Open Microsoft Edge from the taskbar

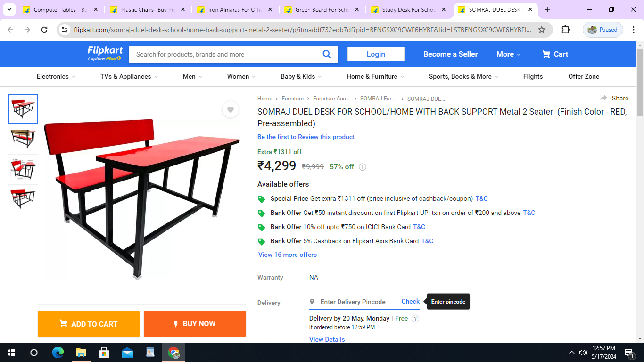point(58,353)
